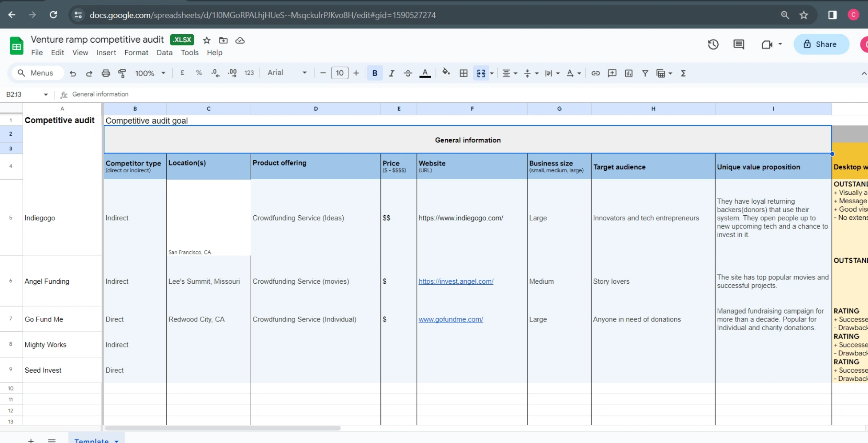Select the paint format tool

(x=122, y=73)
